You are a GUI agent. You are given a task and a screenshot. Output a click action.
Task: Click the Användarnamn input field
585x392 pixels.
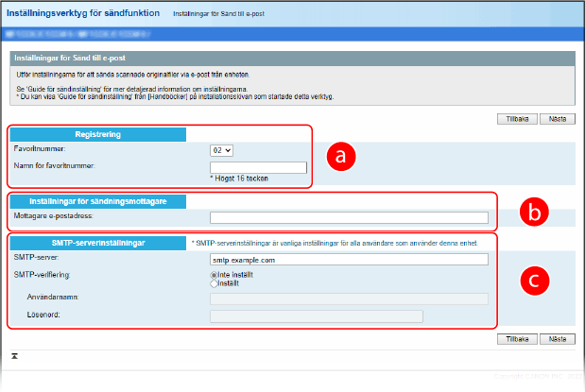click(x=349, y=298)
